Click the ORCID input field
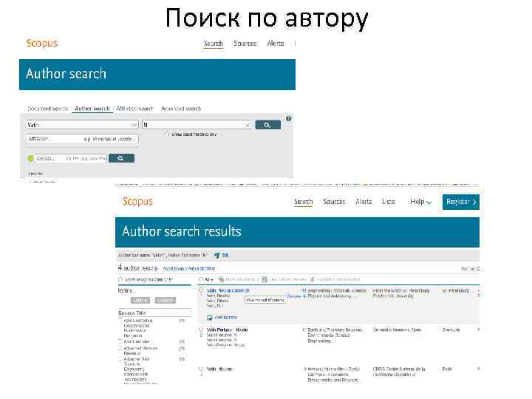Image resolution: width=532 pixels, height=399 pixels. (x=71, y=158)
